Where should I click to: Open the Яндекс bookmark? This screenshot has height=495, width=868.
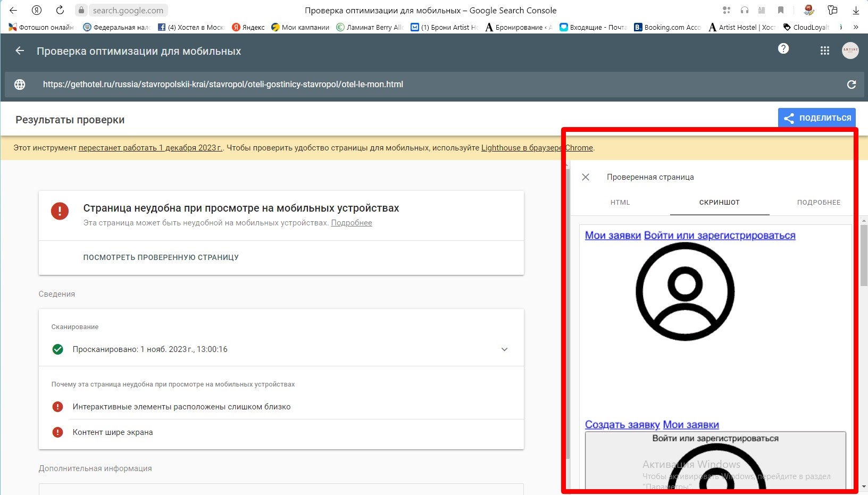click(248, 27)
